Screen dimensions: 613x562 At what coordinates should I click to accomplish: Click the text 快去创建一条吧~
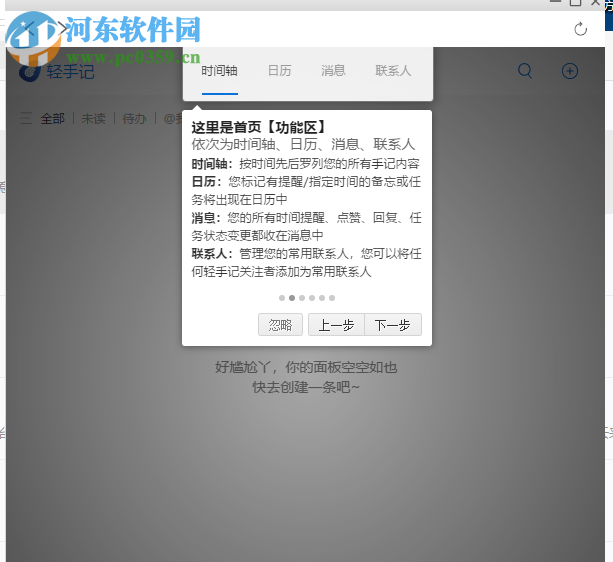click(x=306, y=387)
